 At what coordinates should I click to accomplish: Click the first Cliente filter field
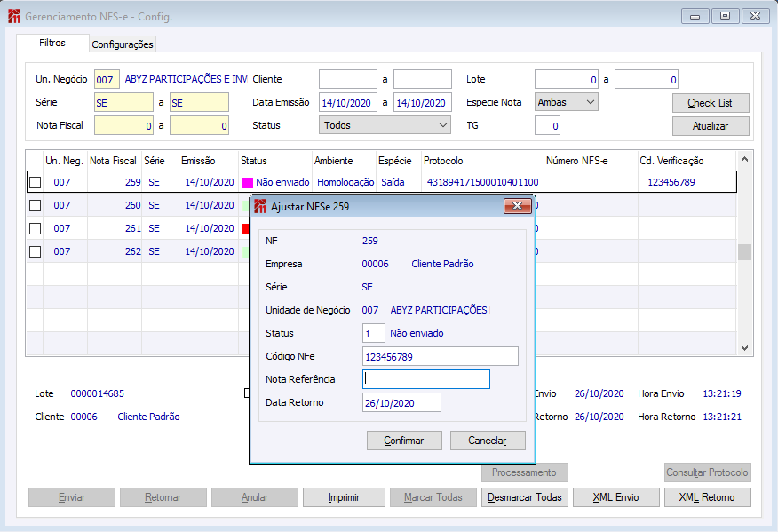coord(348,79)
